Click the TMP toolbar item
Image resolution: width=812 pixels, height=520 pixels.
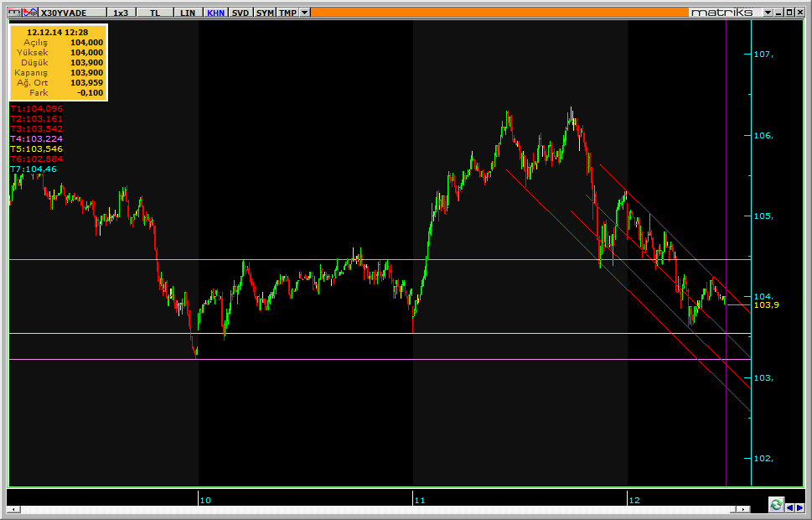coord(288,13)
